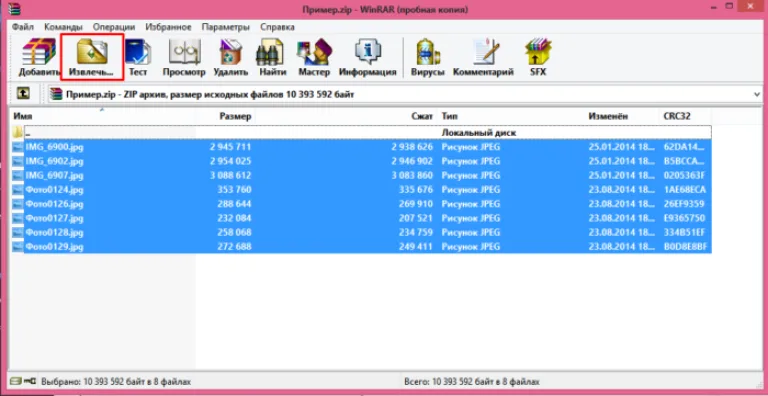Viewport: 768px width, 396px height.
Task: Click Локальный диск in parent folder row
Action: click(479, 132)
